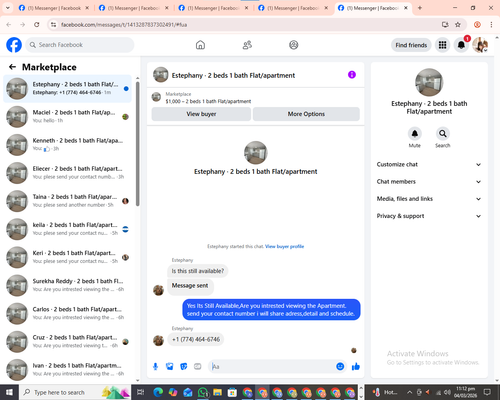Image resolution: width=500 pixels, height=400 pixels.
Task: Open the account profile picture menu
Action: point(480,45)
